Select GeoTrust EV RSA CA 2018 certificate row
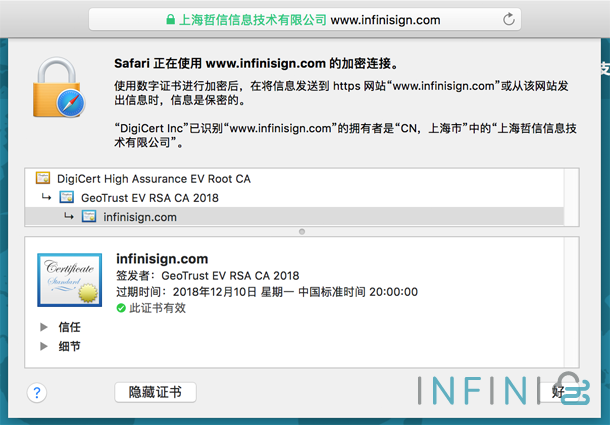The height and width of the screenshot is (425, 610). tap(294, 198)
